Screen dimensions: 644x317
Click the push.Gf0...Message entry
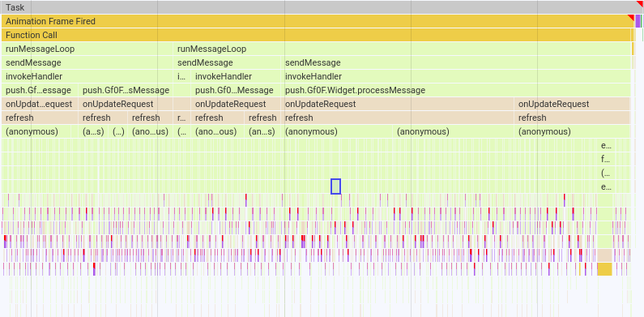point(237,90)
